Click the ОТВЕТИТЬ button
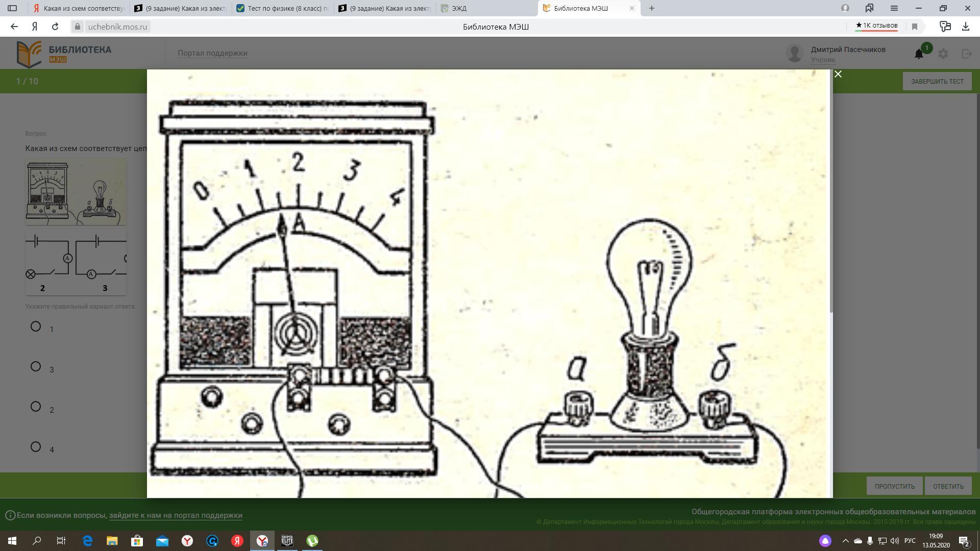 pyautogui.click(x=948, y=486)
